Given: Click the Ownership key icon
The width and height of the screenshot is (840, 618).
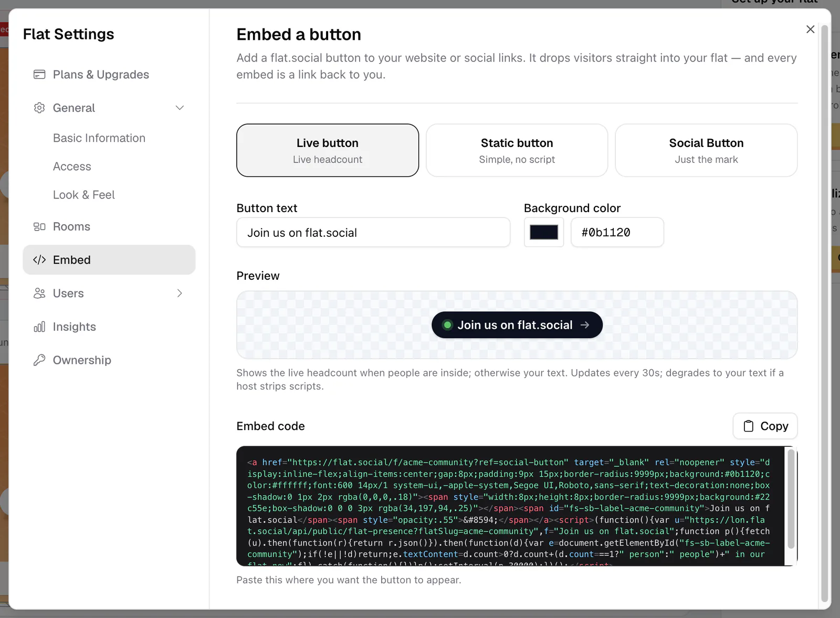Looking at the screenshot, I should [39, 360].
